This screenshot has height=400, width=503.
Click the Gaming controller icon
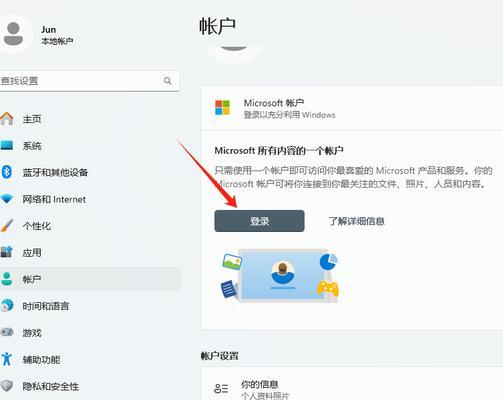tap(7, 332)
